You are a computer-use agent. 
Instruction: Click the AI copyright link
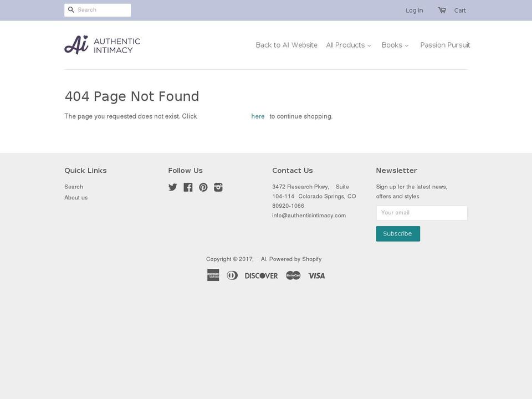(x=264, y=259)
